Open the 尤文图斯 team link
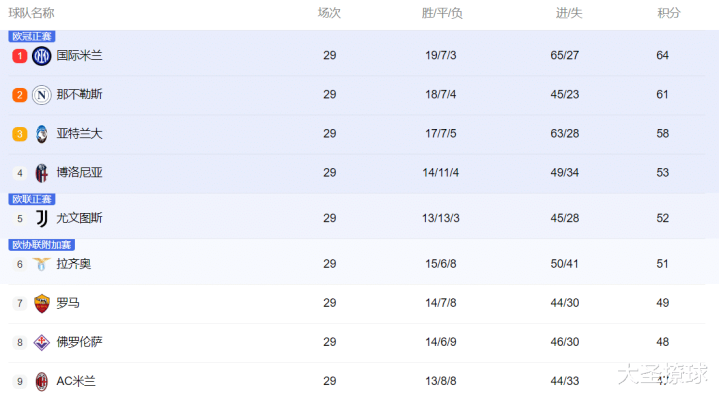 point(79,218)
